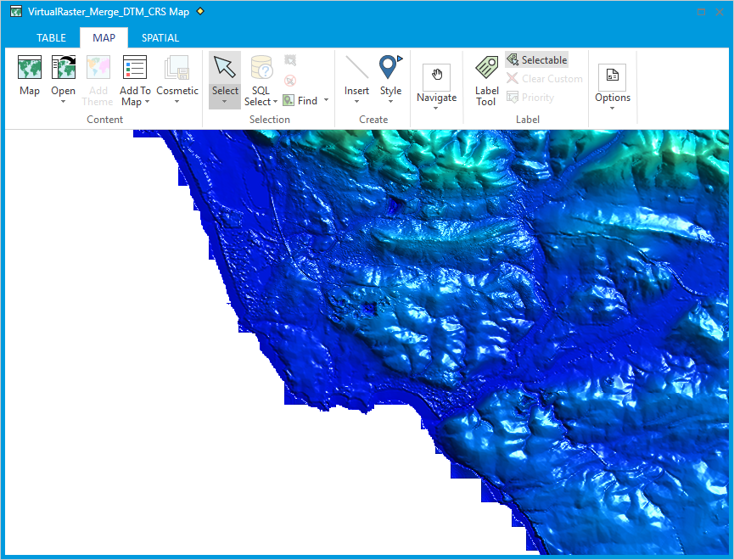Image resolution: width=734 pixels, height=560 pixels.
Task: Expand the Select tool dropdown arrow
Action: click(225, 102)
